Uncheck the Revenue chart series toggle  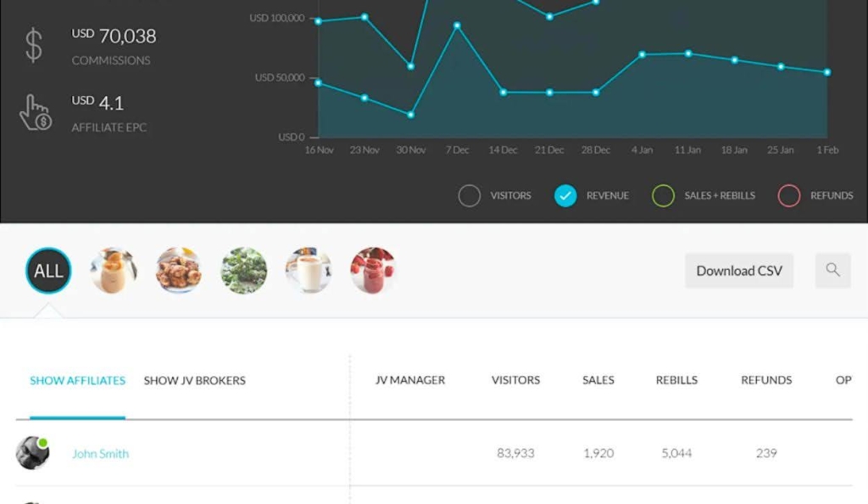point(565,196)
